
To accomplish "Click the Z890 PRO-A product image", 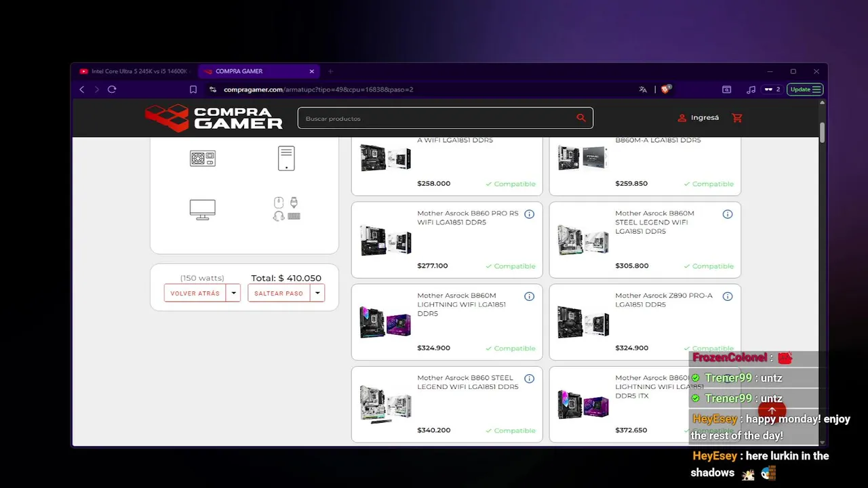I will click(x=583, y=323).
